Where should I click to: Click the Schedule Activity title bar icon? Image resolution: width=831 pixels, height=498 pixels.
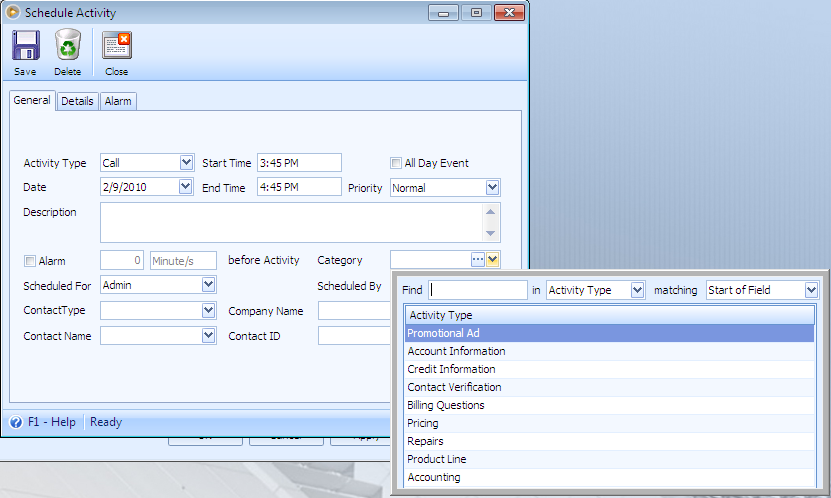pyautogui.click(x=12, y=13)
